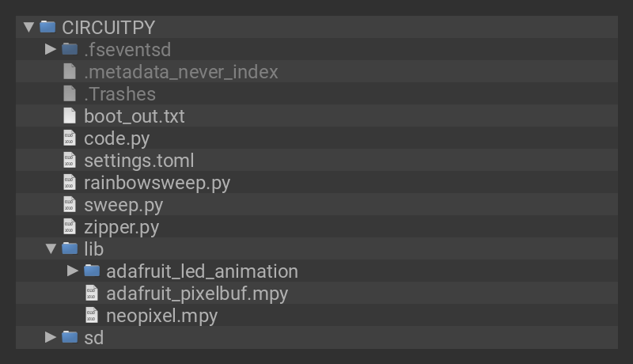Click the code.py file icon
633x364 pixels.
click(70, 138)
